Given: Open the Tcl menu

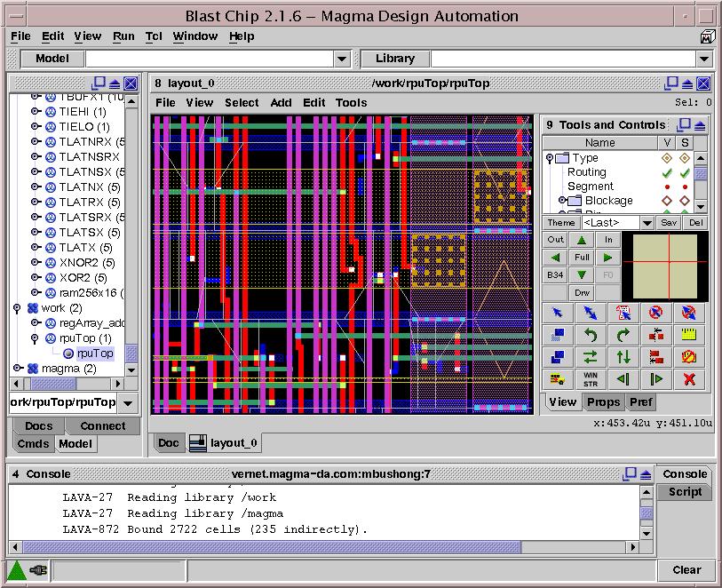Looking at the screenshot, I should [x=153, y=36].
